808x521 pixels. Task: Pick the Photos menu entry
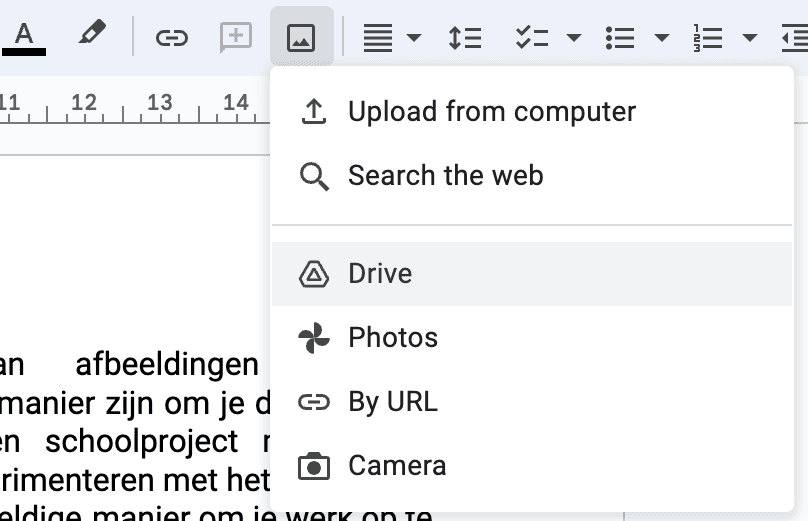[392, 338]
